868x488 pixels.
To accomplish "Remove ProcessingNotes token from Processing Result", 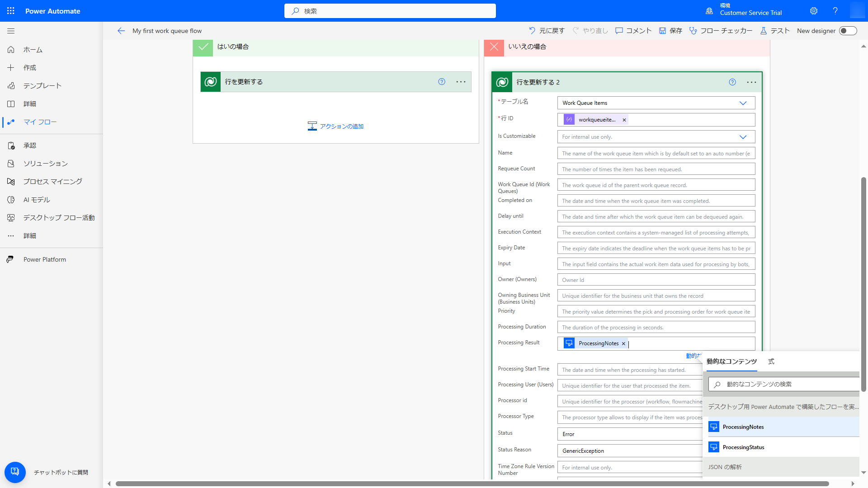I will tap(623, 343).
